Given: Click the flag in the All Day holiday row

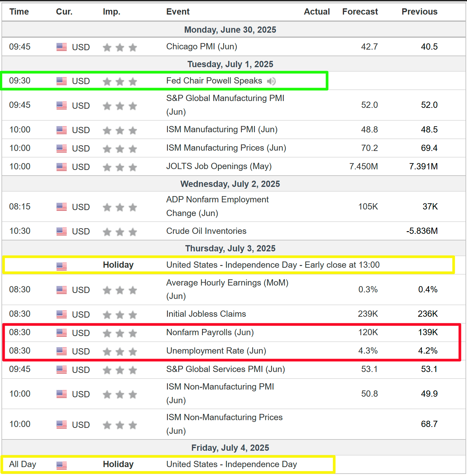Looking at the screenshot, I should click(61, 465).
